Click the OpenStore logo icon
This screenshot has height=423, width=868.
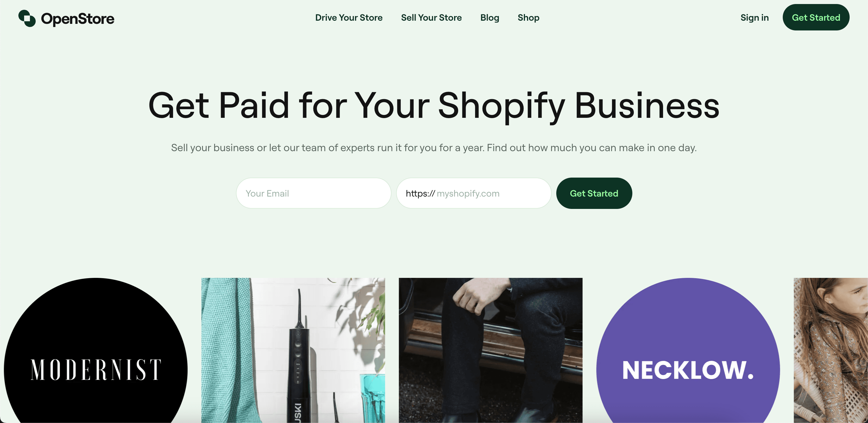tap(27, 18)
